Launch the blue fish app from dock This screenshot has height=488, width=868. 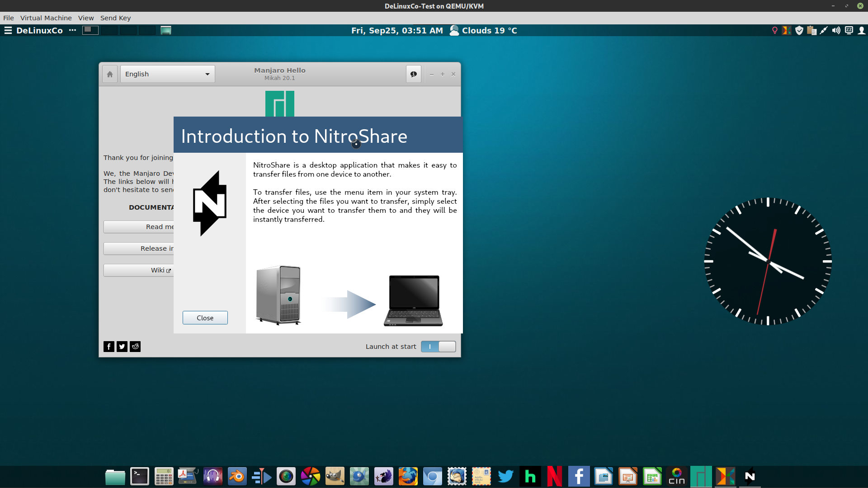359,476
